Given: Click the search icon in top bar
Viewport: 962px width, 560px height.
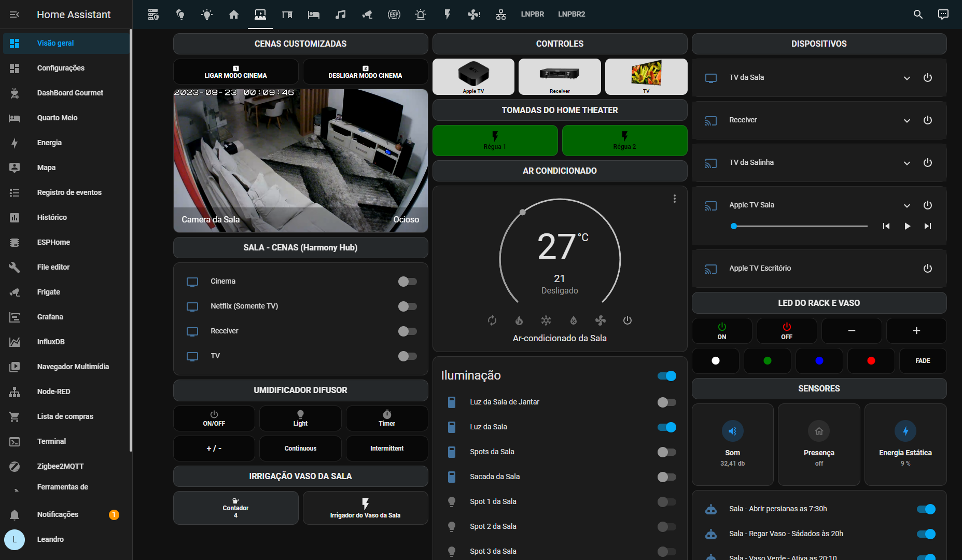Looking at the screenshot, I should 917,15.
